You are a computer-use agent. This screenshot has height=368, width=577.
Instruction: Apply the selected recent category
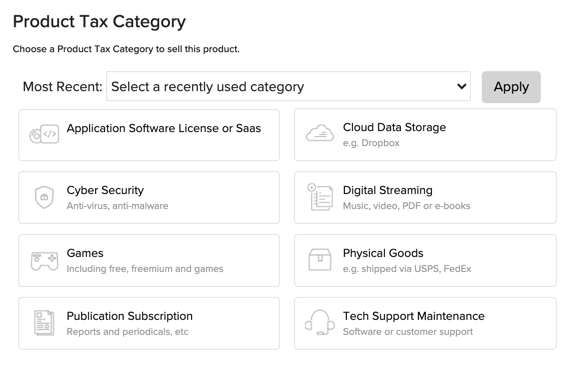coord(511,87)
